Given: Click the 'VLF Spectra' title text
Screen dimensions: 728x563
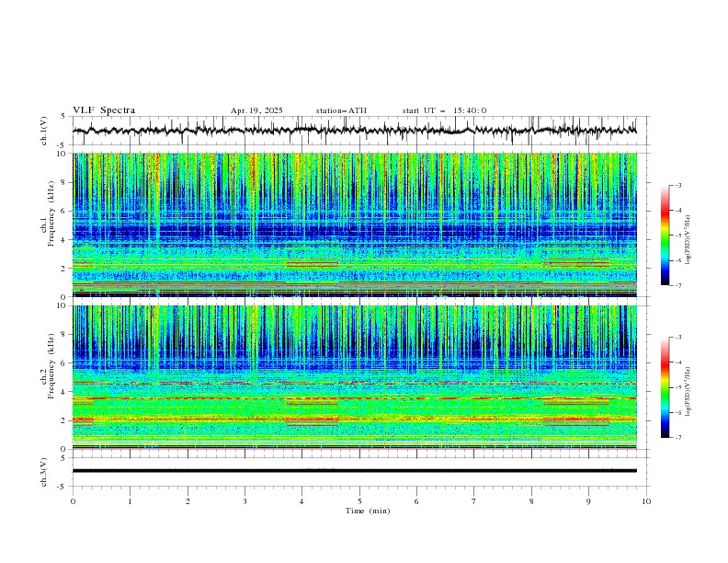Looking at the screenshot, I should click(x=104, y=110).
